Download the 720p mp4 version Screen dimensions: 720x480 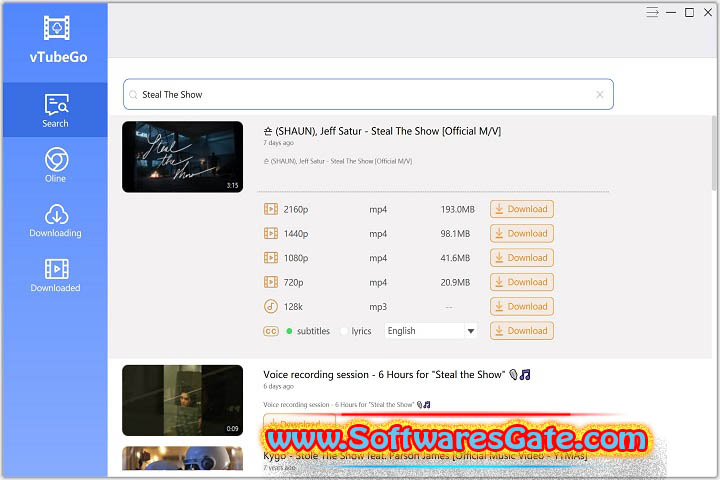pyautogui.click(x=522, y=282)
